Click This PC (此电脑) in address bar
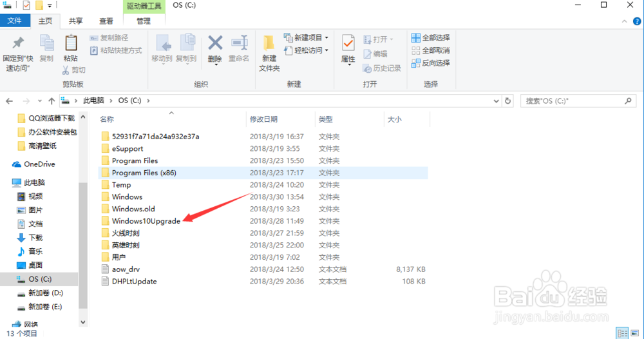This screenshot has height=339, width=644. 93,101
